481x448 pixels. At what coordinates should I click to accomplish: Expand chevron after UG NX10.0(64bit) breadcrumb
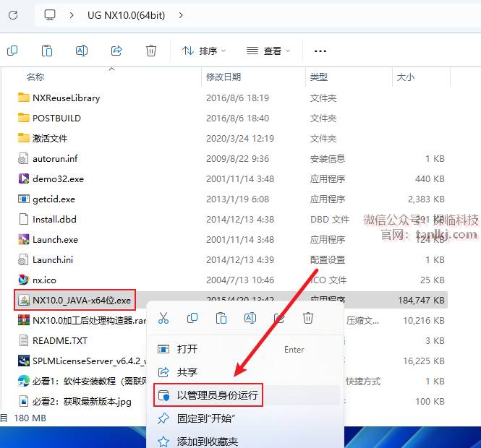181,15
